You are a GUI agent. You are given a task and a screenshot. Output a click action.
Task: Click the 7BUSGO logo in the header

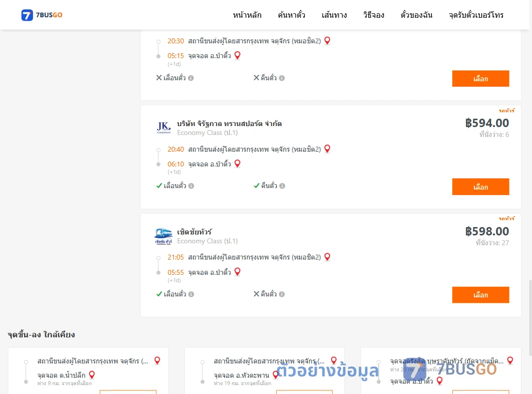pos(42,15)
